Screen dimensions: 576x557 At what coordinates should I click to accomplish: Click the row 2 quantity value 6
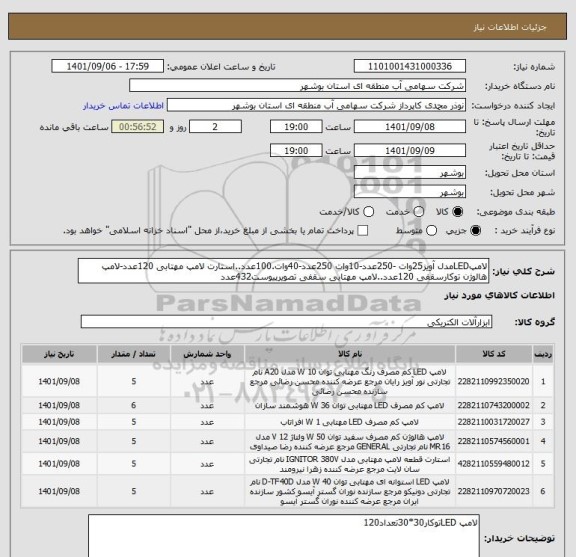133,405
